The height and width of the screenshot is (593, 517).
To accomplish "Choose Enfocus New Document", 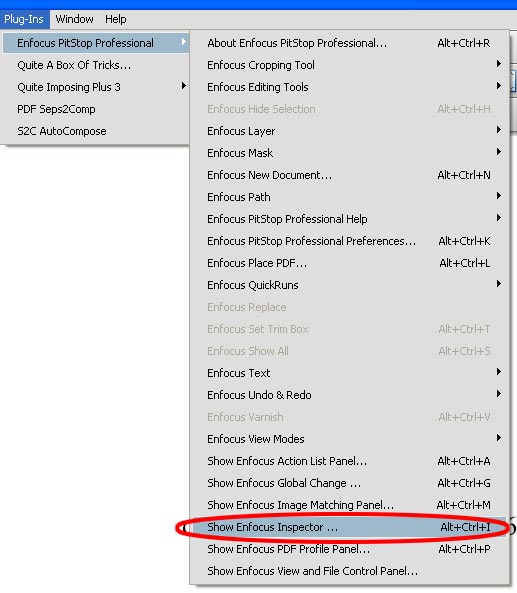I will coord(348,175).
